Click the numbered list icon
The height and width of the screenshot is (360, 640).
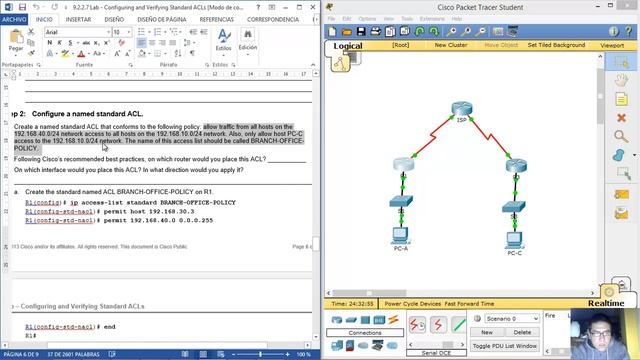pos(158,32)
